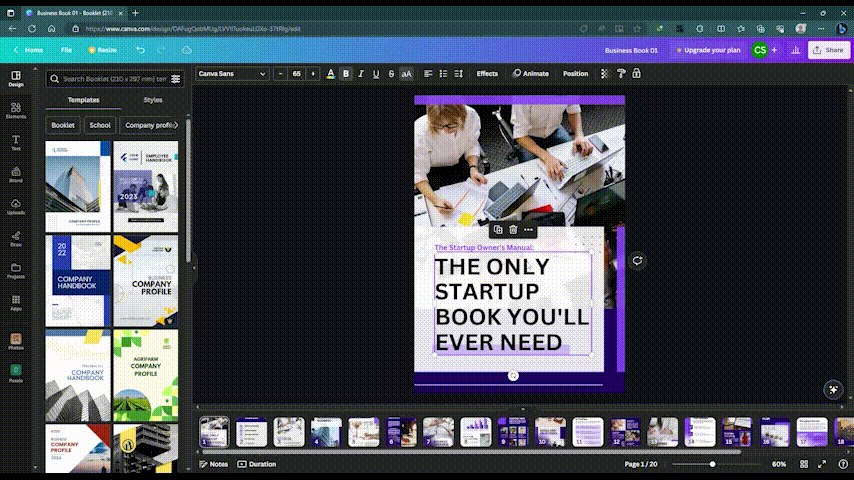Open line spacing options
The width and height of the screenshot is (854, 480).
459,74
